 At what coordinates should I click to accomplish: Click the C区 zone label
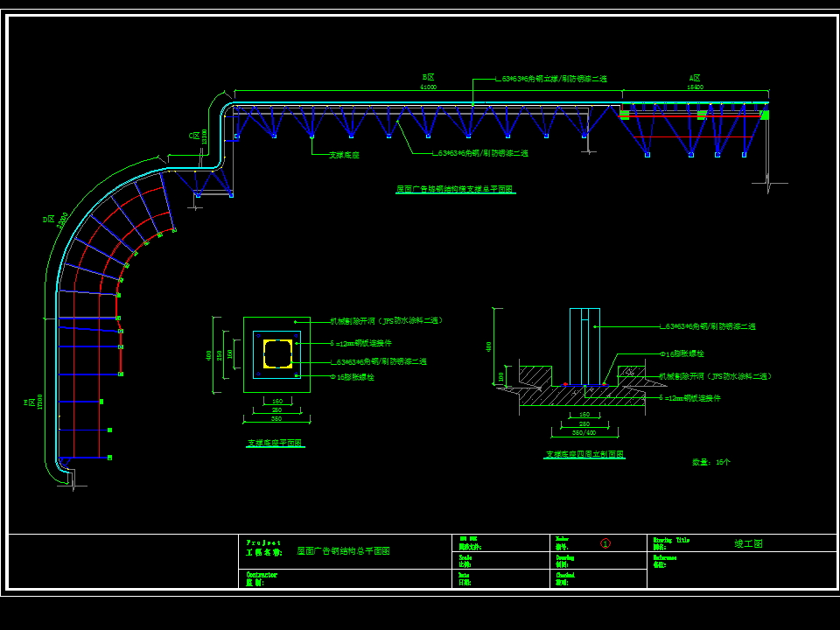click(x=193, y=136)
